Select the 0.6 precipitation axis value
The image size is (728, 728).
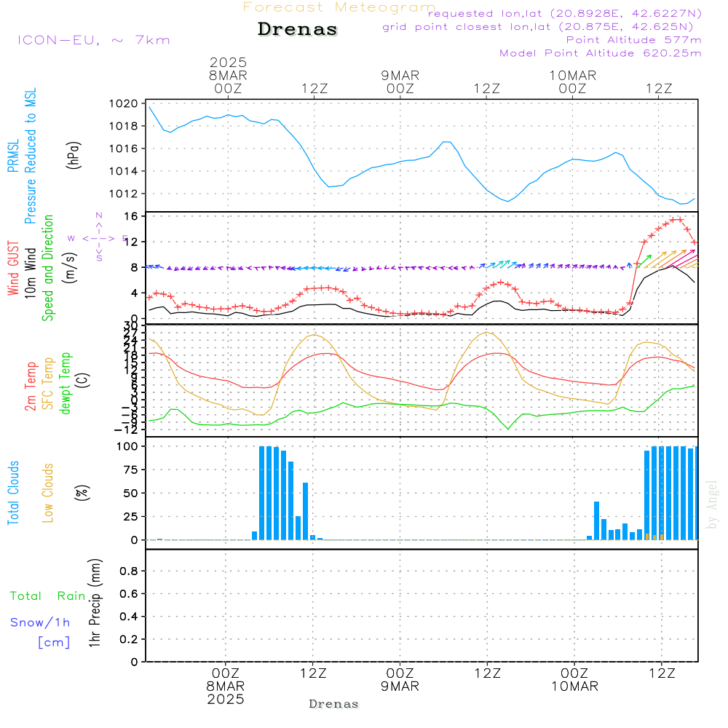click(x=129, y=594)
